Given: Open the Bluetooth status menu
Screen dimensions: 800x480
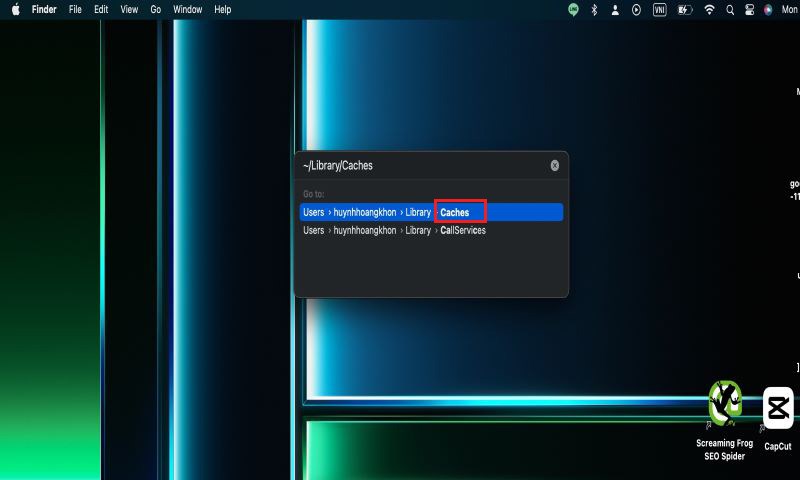Looking at the screenshot, I should pyautogui.click(x=593, y=9).
